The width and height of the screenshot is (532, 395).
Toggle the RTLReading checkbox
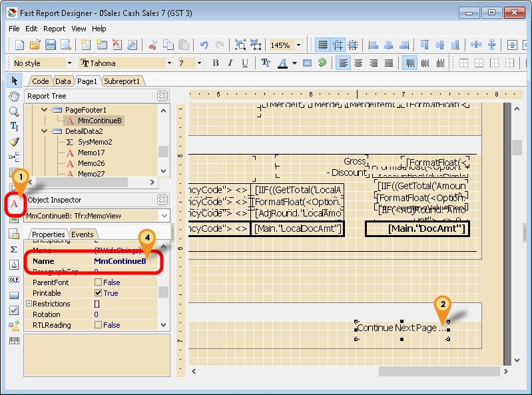coord(99,325)
